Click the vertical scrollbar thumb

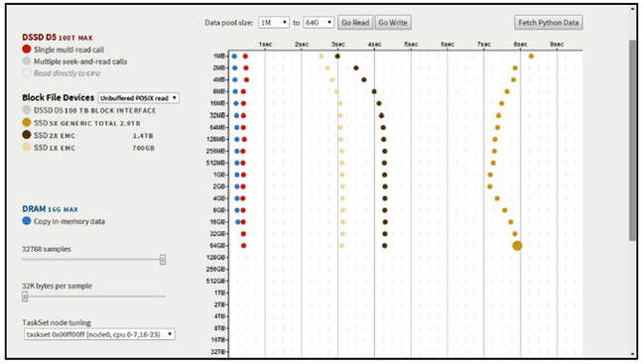coord(633,140)
